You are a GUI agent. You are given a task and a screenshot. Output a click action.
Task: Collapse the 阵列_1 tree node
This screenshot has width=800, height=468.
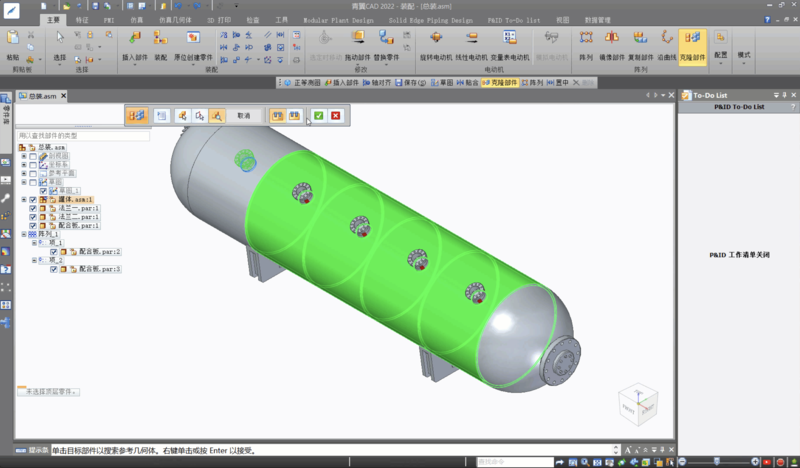(x=23, y=234)
